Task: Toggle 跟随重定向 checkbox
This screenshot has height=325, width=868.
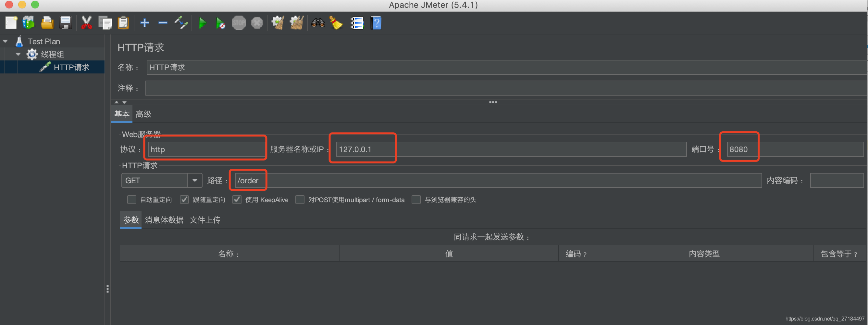Action: [184, 200]
